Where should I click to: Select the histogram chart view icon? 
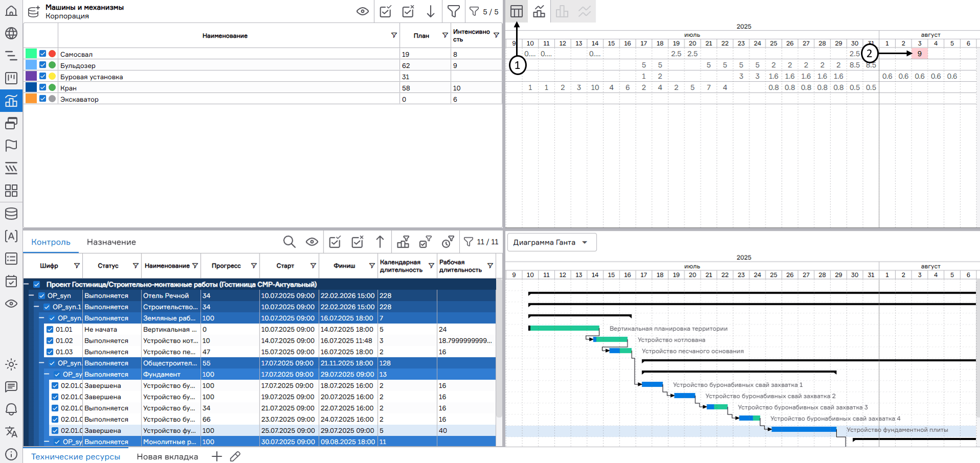539,11
